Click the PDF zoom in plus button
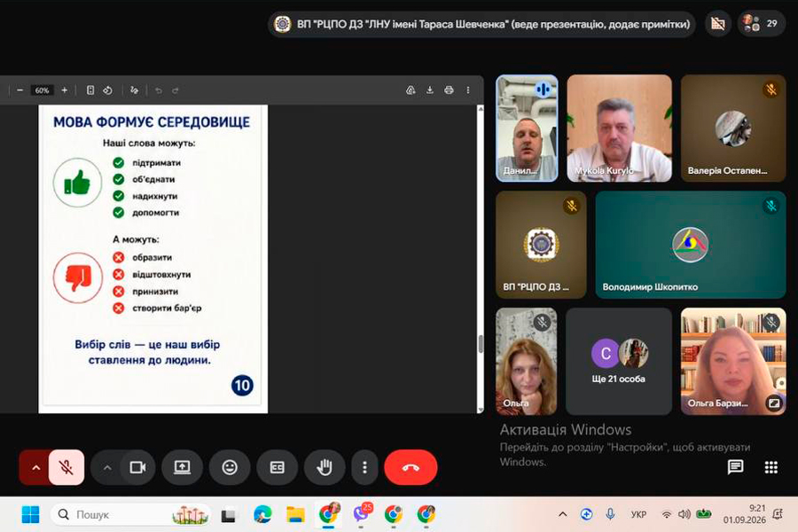Screen dimensions: 798x532 pos(65,90)
